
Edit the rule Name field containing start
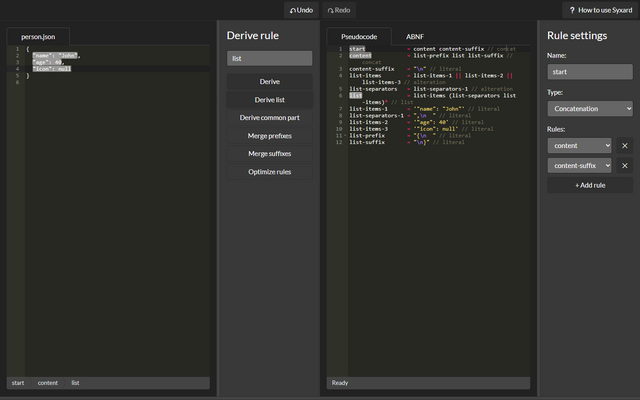[x=590, y=72]
